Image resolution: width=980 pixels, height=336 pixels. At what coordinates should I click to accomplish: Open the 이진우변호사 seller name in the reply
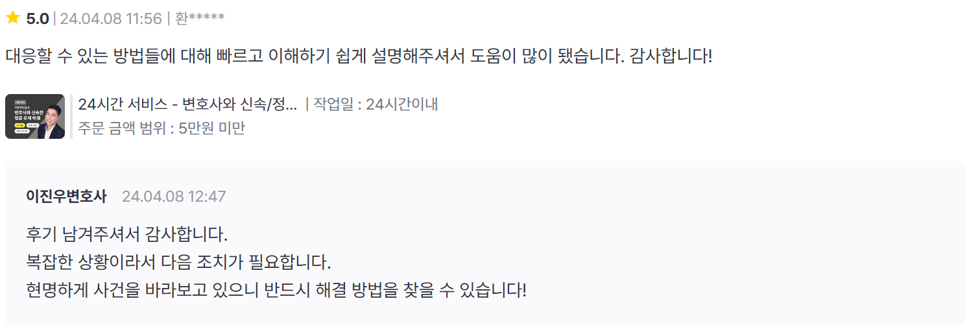point(66,197)
